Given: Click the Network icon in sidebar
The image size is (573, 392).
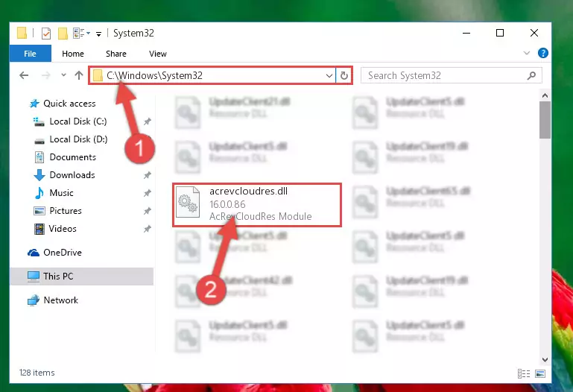Looking at the screenshot, I should click(x=34, y=300).
